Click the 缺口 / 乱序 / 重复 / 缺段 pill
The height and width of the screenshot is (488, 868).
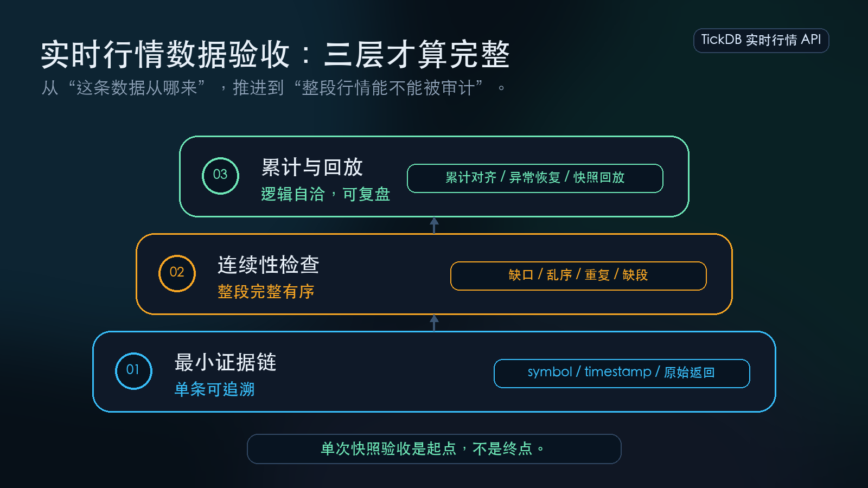(x=578, y=276)
